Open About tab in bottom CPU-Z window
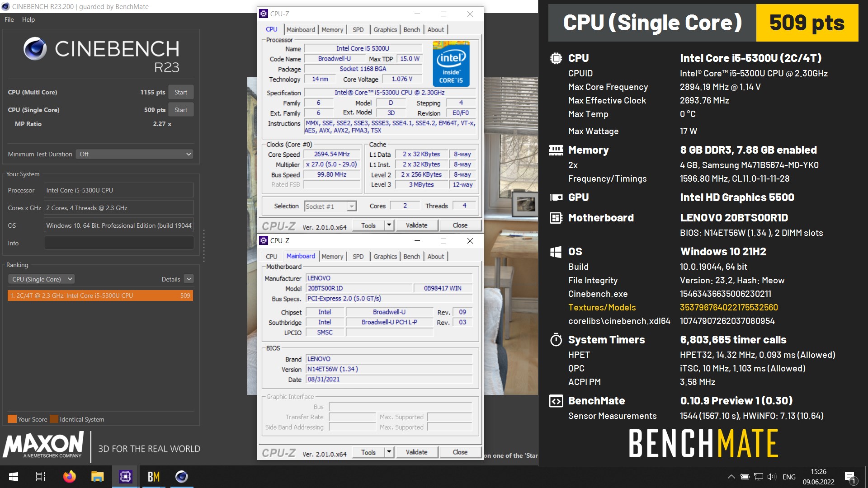 pyautogui.click(x=436, y=256)
